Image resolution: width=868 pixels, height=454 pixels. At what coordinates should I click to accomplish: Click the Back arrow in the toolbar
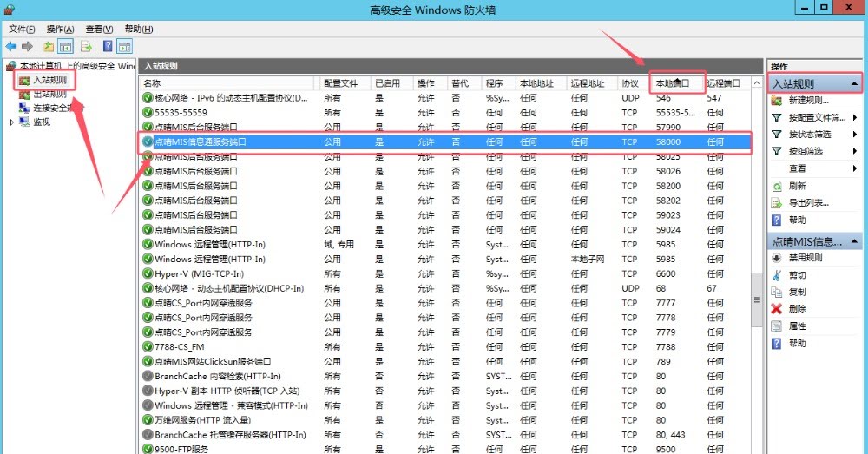click(11, 46)
